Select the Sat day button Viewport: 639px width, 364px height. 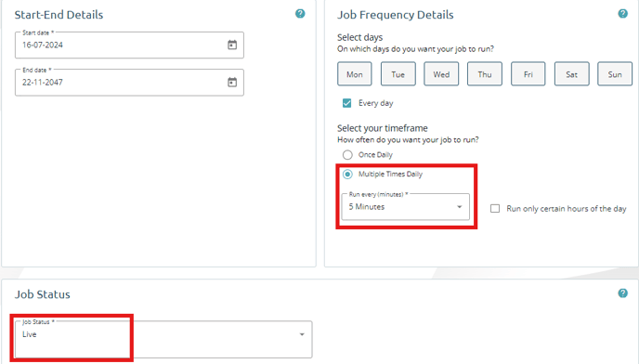click(572, 74)
